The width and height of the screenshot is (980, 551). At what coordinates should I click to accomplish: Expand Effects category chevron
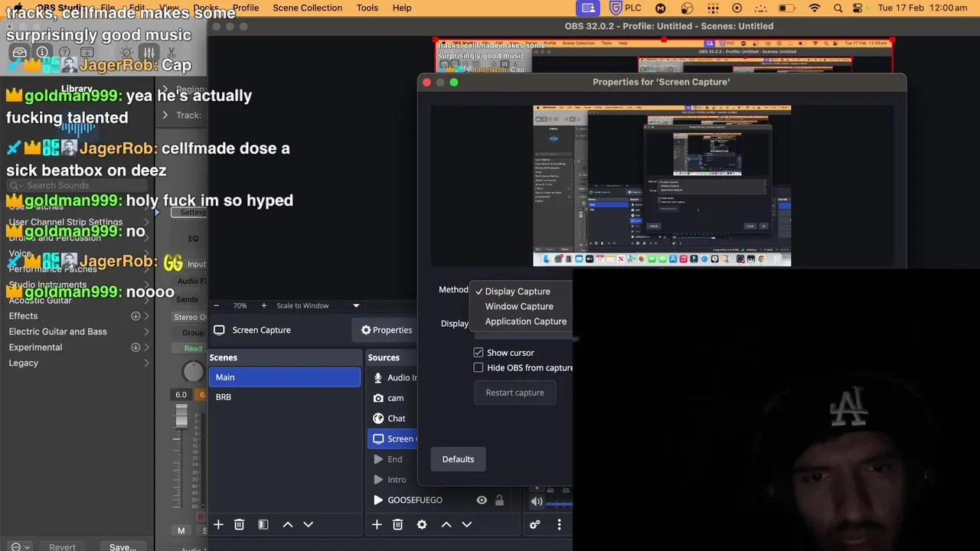[146, 316]
